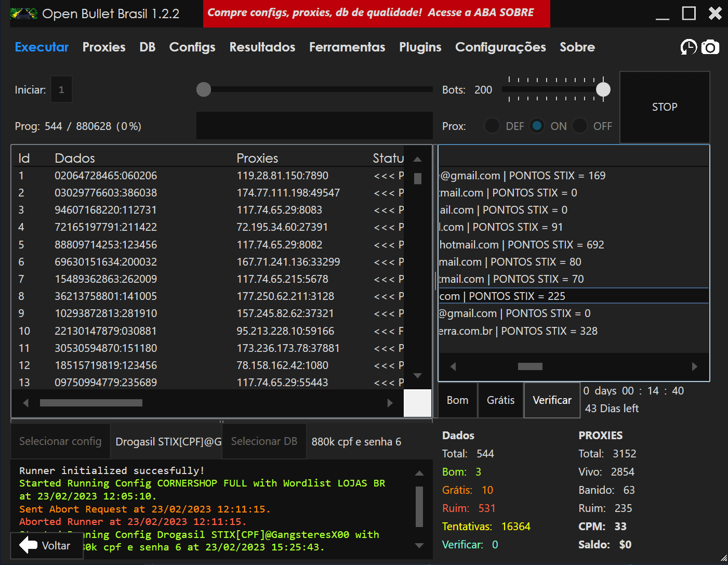Switch to the Proxies tab
728x565 pixels.
[104, 47]
